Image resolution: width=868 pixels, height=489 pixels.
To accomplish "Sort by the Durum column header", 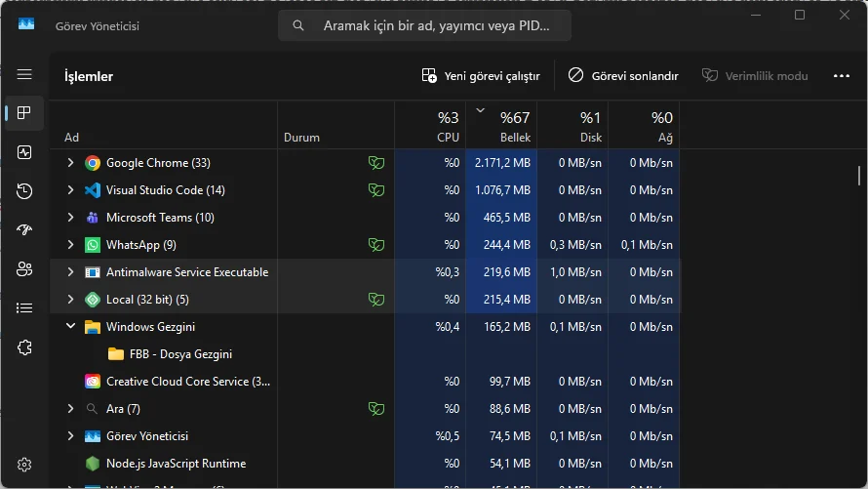I will tap(336, 125).
